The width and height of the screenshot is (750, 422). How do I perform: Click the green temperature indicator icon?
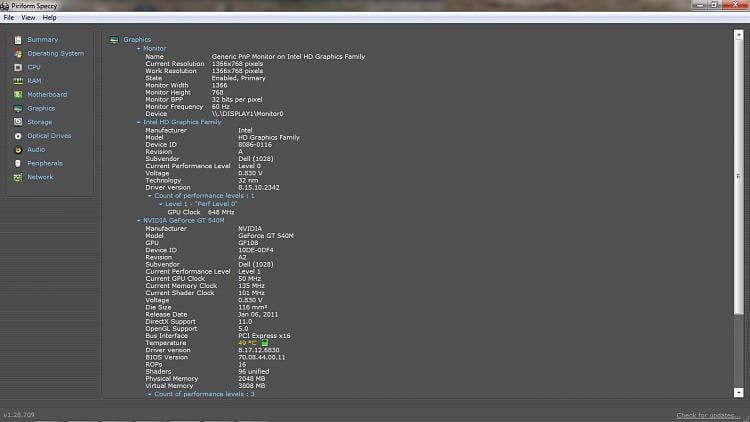pos(265,343)
